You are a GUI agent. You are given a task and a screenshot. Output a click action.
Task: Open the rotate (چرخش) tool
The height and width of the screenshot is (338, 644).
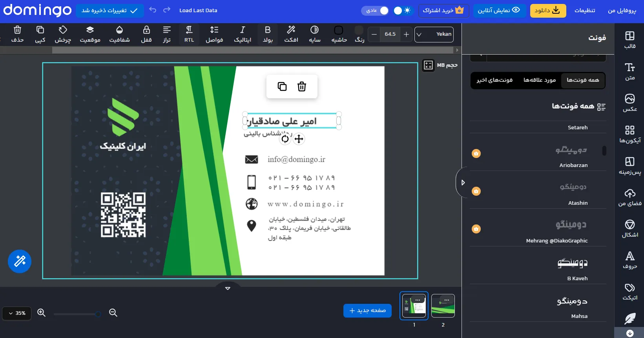tap(63, 34)
